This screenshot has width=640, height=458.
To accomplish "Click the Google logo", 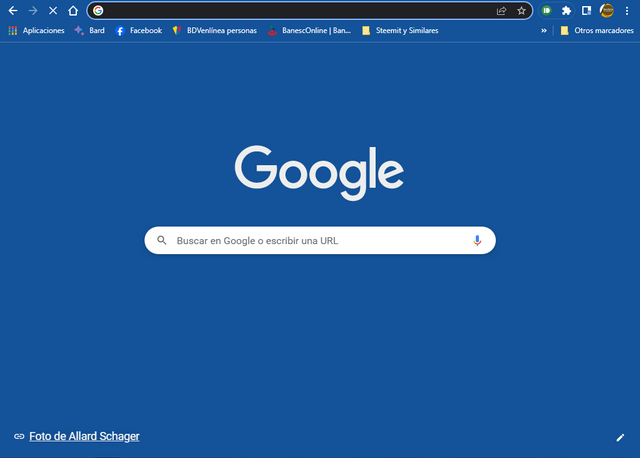I will click(319, 173).
